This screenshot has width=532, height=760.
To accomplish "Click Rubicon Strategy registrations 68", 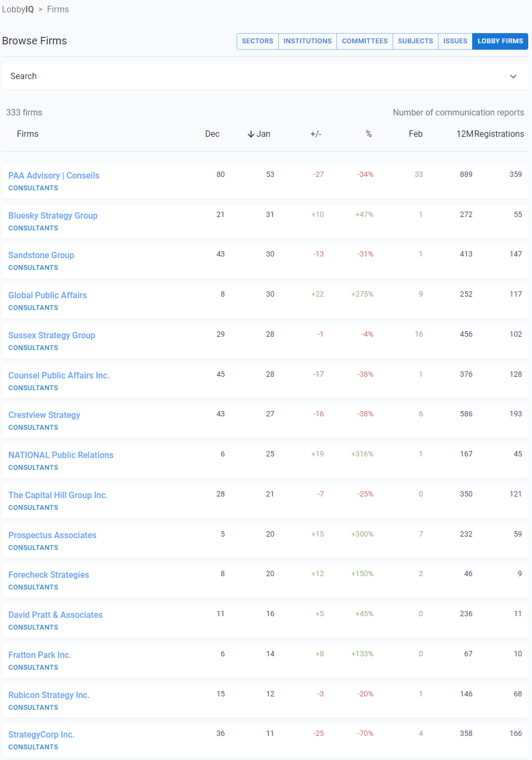I will point(518,694).
